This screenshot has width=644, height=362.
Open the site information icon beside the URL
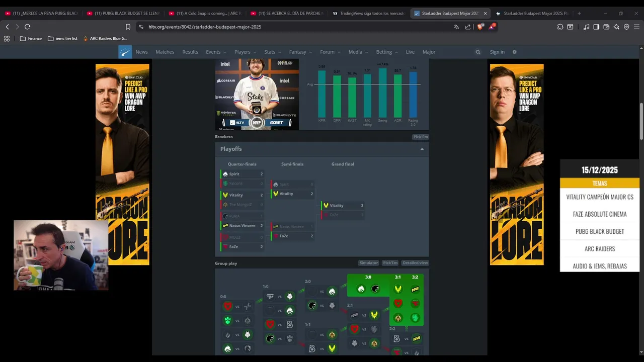point(141,27)
